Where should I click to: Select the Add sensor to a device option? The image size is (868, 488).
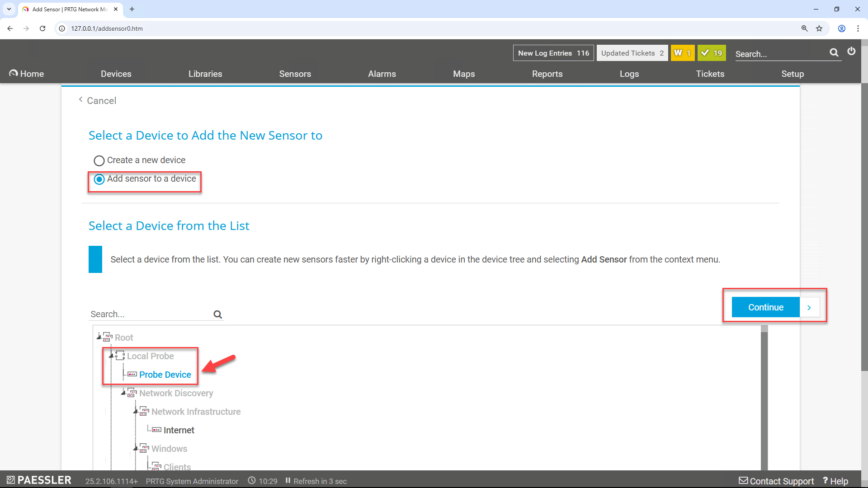(99, 179)
